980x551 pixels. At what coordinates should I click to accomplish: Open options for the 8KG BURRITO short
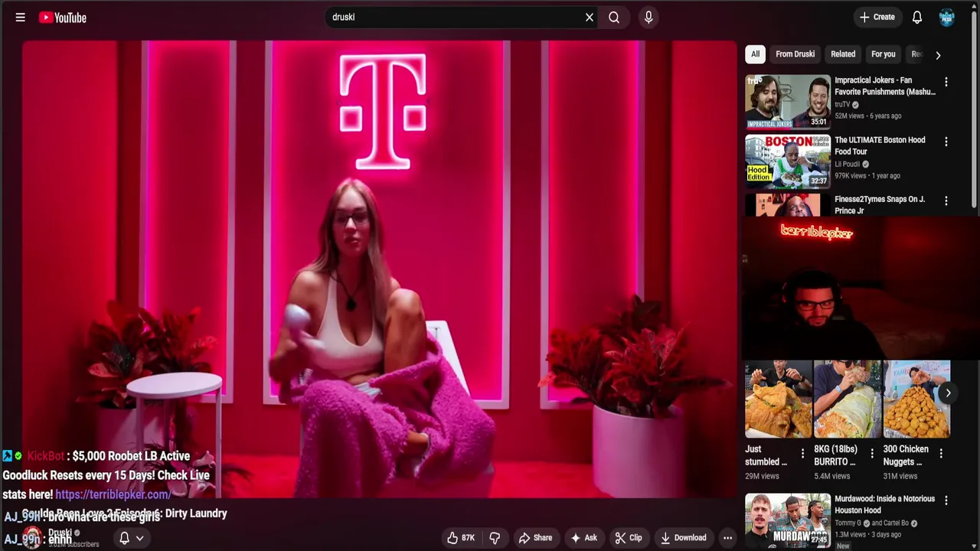pos(871,453)
